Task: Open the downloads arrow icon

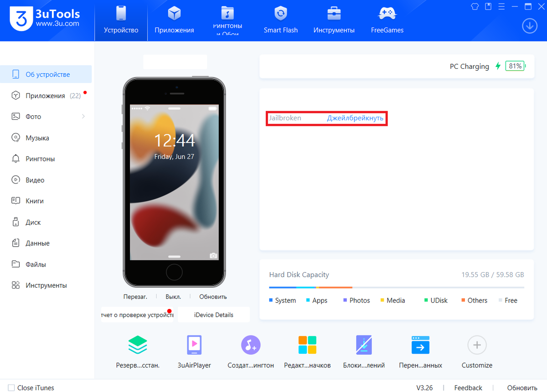Action: pyautogui.click(x=530, y=26)
